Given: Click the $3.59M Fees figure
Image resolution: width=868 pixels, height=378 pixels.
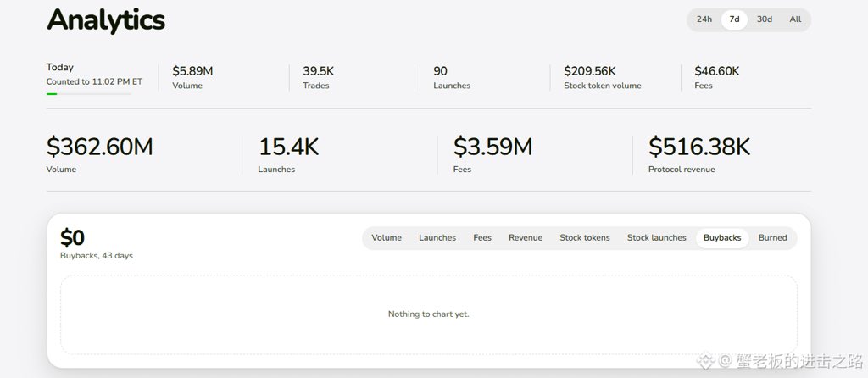Looking at the screenshot, I should pos(492,147).
